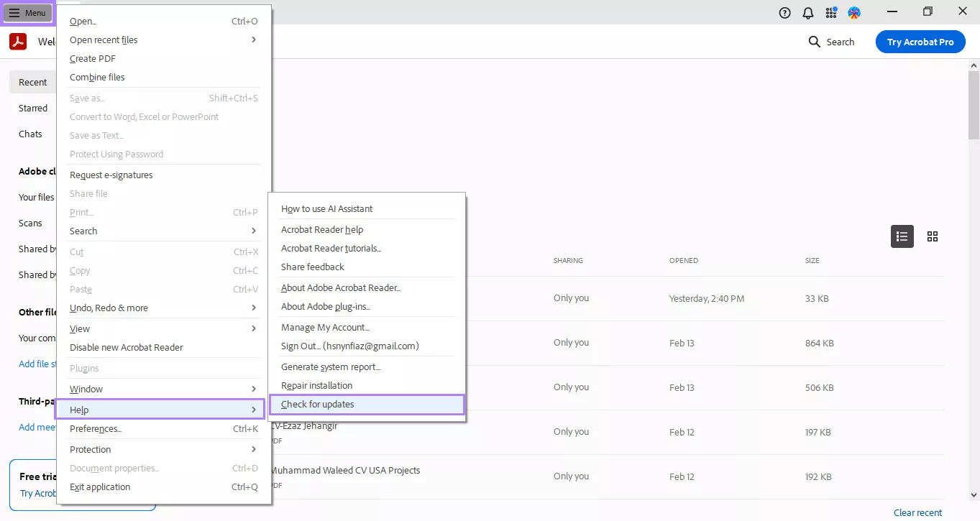
Task: Click the account profile avatar
Action: [x=854, y=12]
